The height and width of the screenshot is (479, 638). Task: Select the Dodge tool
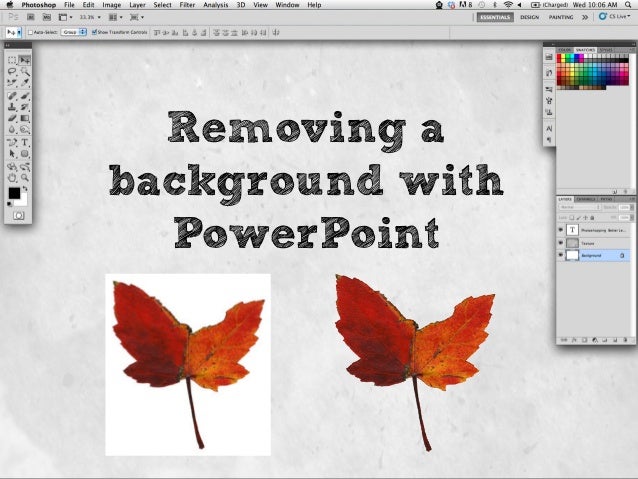(x=25, y=129)
